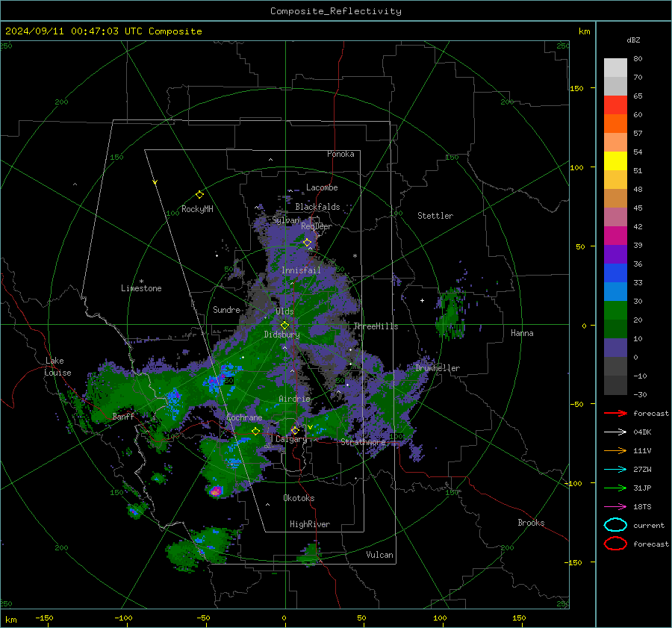Click the ThreeHills city label
The image size is (672, 628).
[x=376, y=326]
